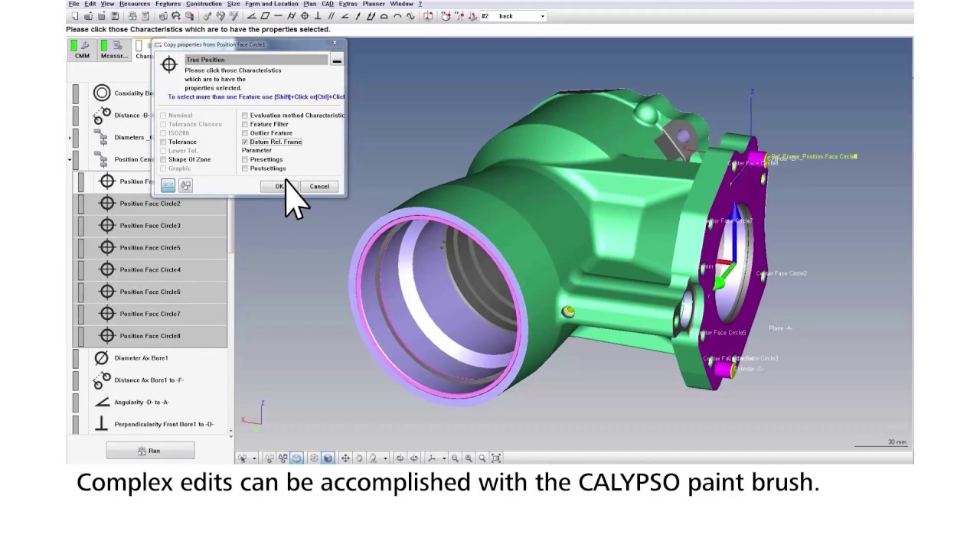Collapse the Position Center group in tree
Screen dimensions: 980x551
pyautogui.click(x=70, y=160)
